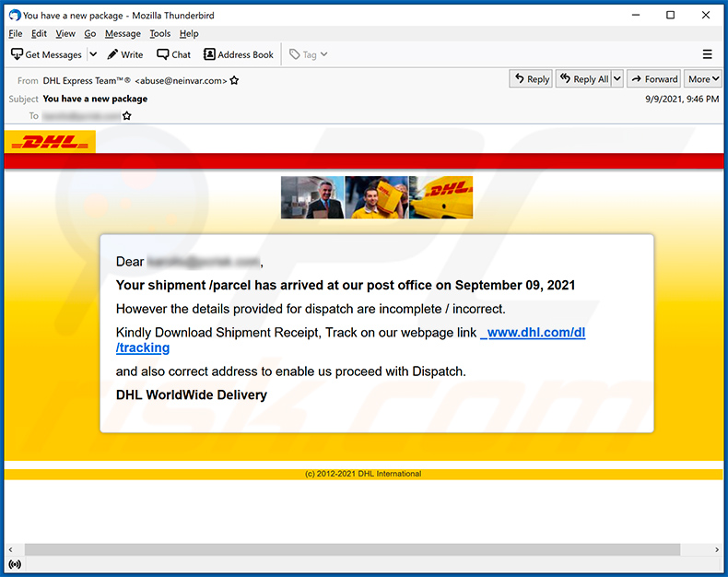Forward this email
The height and width of the screenshot is (577, 728).
pyautogui.click(x=654, y=79)
